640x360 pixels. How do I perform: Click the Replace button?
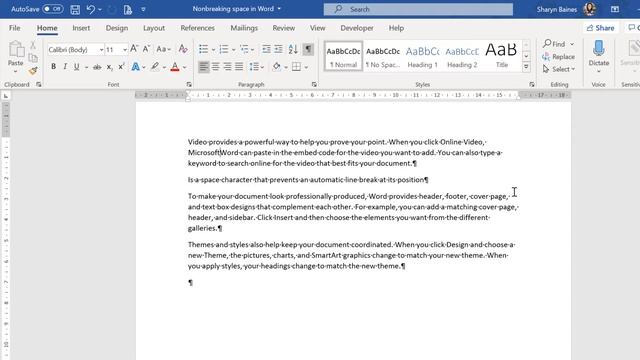click(x=559, y=57)
